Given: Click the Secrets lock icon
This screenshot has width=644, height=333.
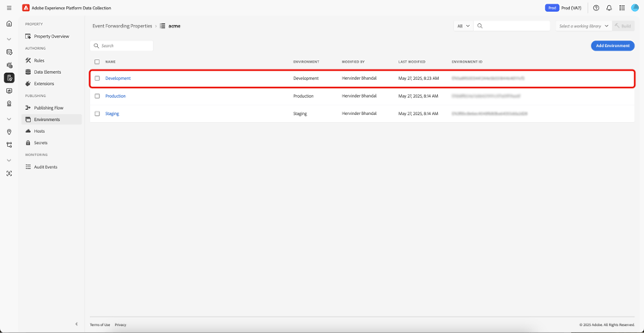Looking at the screenshot, I should point(28,142).
